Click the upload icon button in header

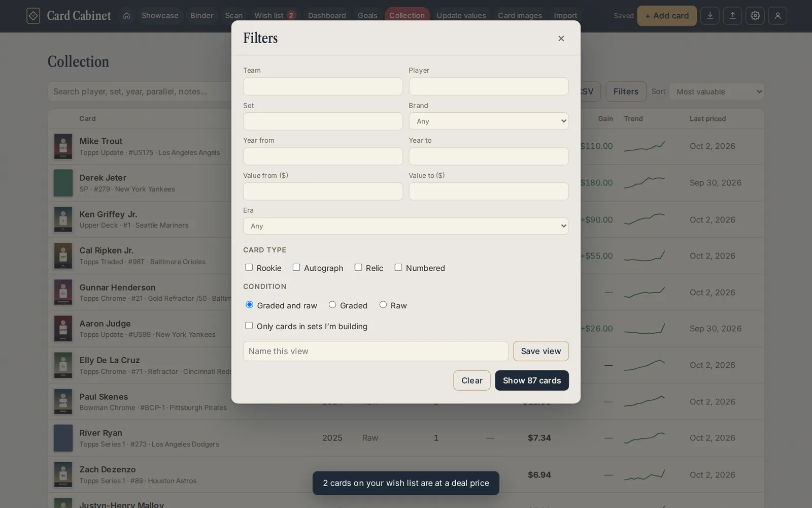click(x=732, y=16)
